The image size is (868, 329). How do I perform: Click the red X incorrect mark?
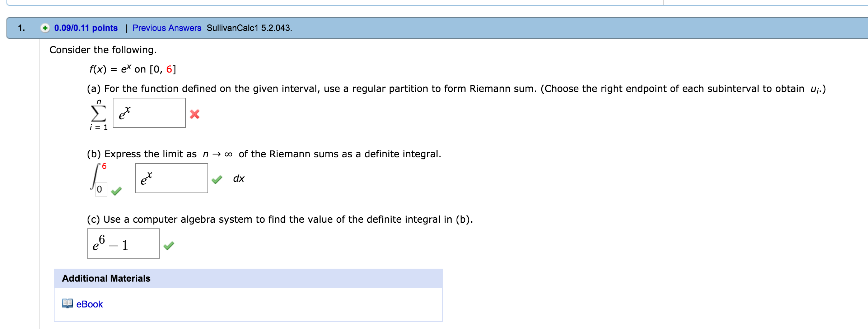point(194,115)
